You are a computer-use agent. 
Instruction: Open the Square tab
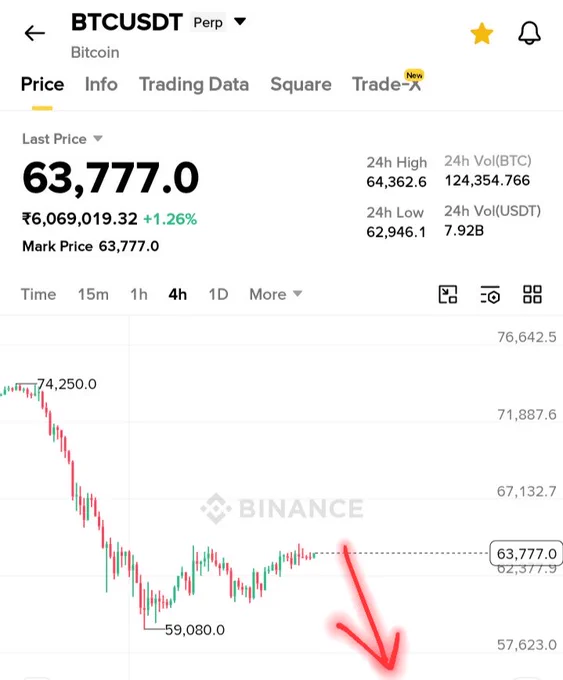(x=301, y=85)
